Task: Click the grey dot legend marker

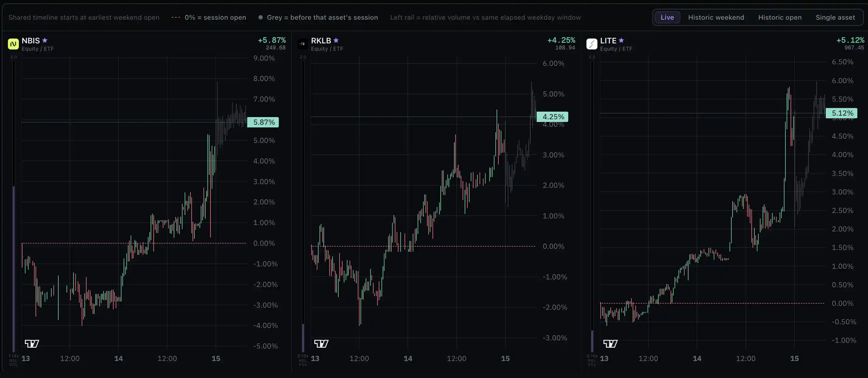Action: 261,18
